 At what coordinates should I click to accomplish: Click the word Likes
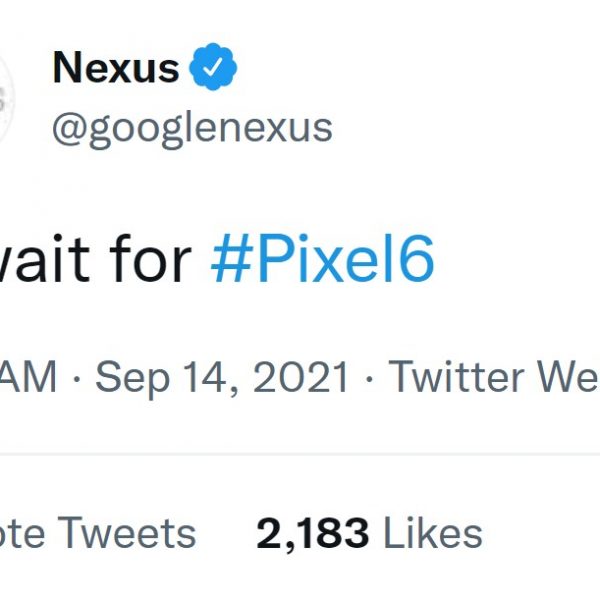point(433,534)
